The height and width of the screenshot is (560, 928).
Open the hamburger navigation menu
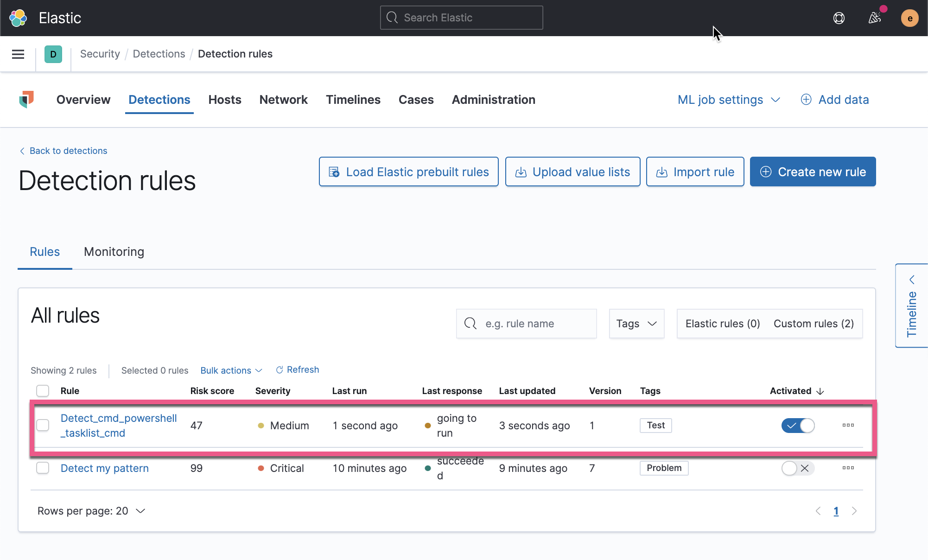pyautogui.click(x=18, y=54)
